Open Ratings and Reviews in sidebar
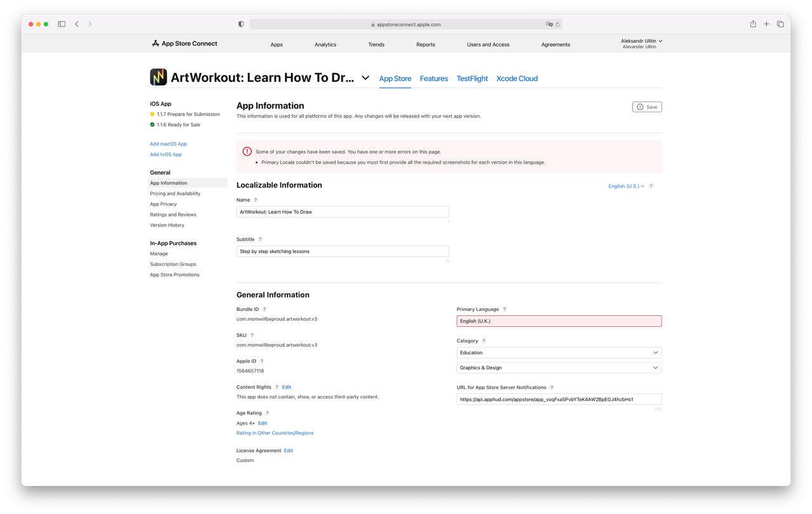This screenshot has height=514, width=812. click(173, 214)
